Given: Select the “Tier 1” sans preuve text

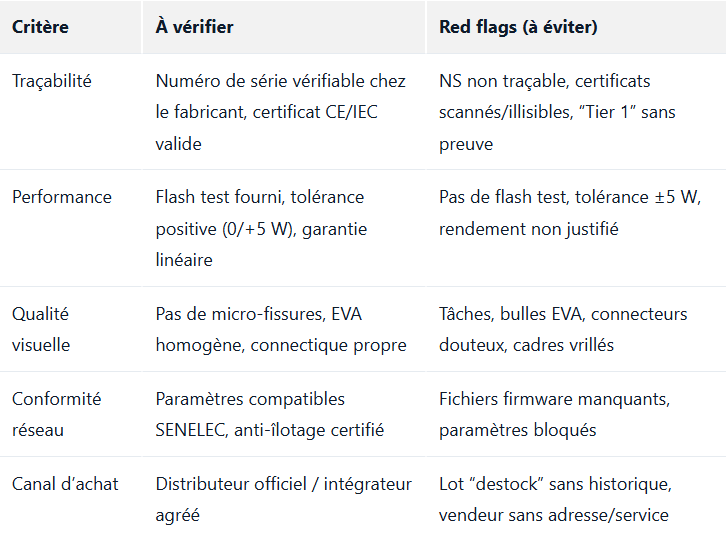Looking at the screenshot, I should tap(631, 112).
